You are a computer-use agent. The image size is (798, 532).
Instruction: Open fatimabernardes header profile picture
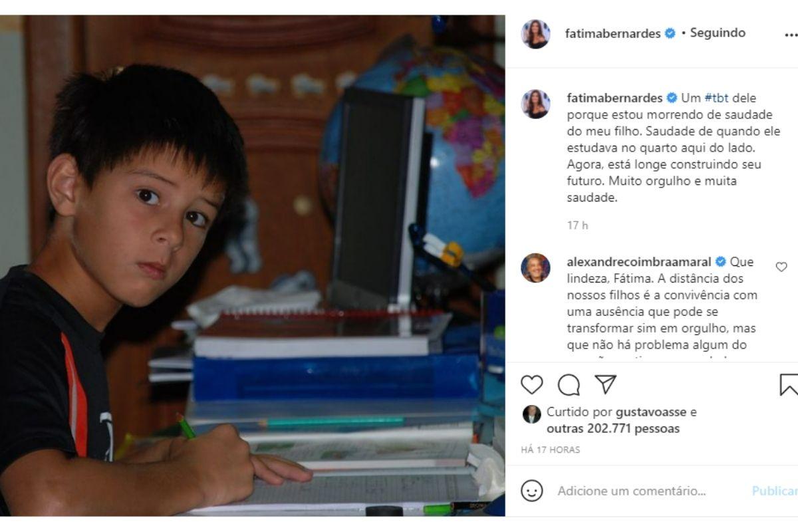point(535,34)
